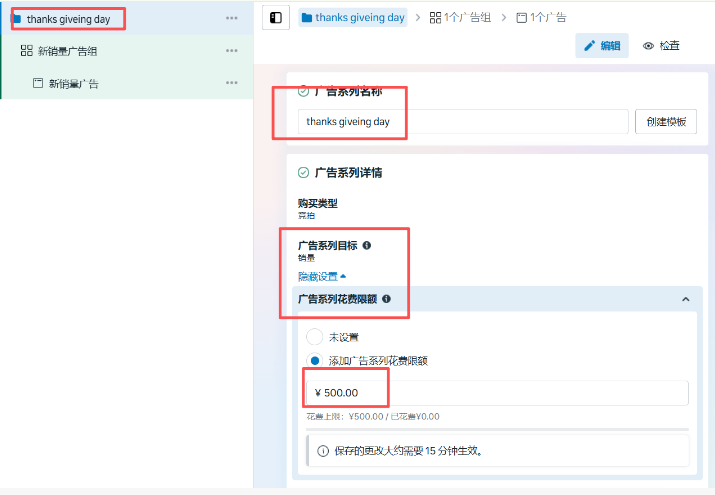This screenshot has height=495, width=715.
Task: Open options menu for 新销量广告
Action: tap(232, 83)
